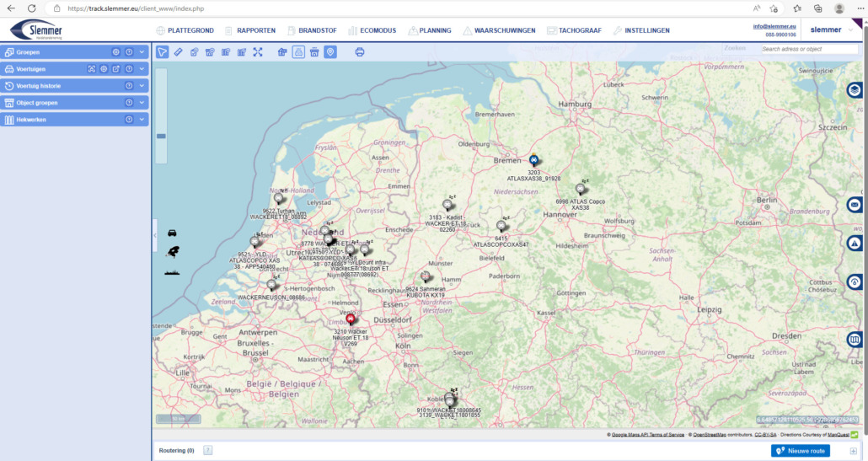Toggle vehicle display button in map toolbar
Image resolution: width=868 pixels, height=461 pixels.
point(298,52)
